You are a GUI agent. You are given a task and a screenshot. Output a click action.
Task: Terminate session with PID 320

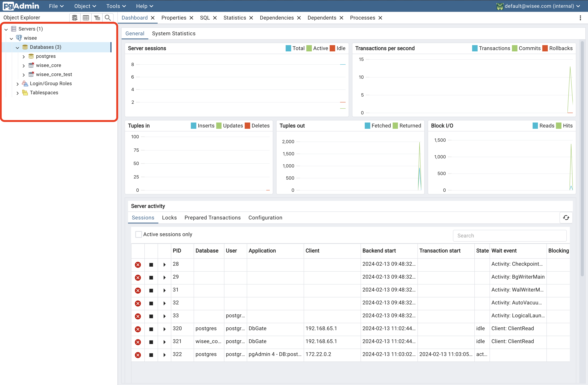138,329
